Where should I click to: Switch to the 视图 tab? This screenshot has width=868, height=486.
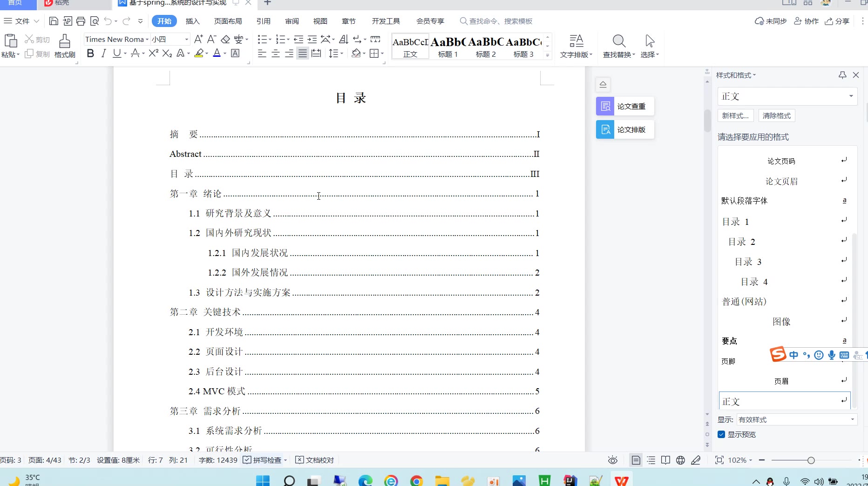(320, 21)
